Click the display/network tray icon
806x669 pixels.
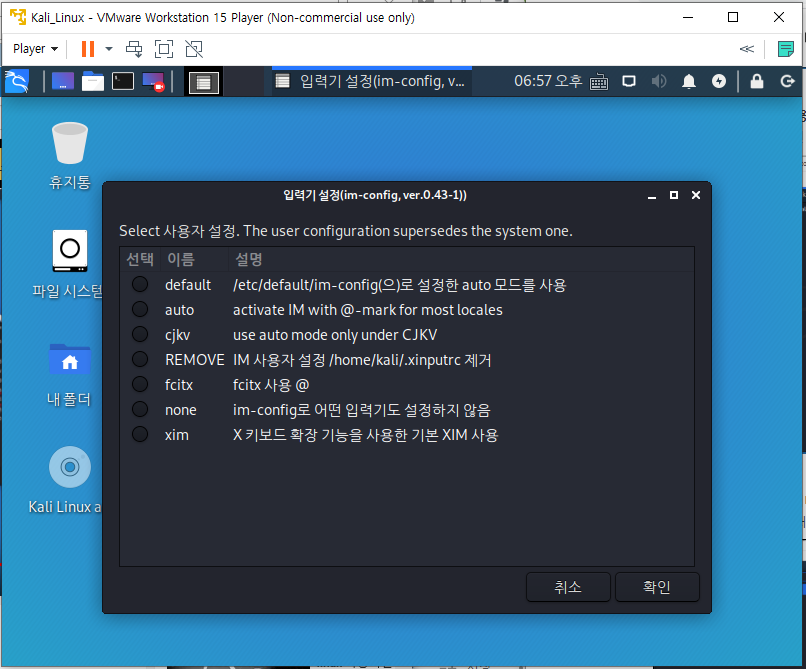[629, 81]
